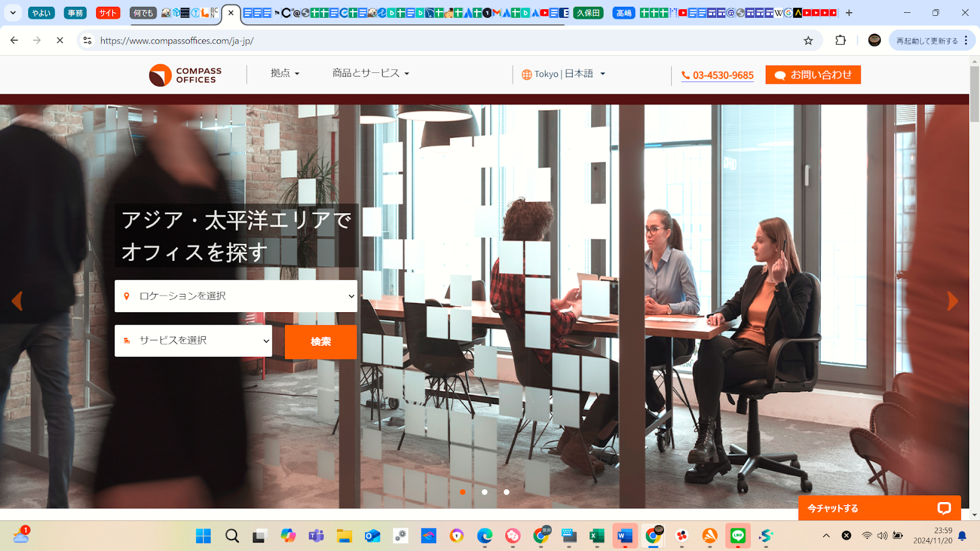Expand the 商品とサービス navigation menu
980x551 pixels.
click(x=371, y=73)
